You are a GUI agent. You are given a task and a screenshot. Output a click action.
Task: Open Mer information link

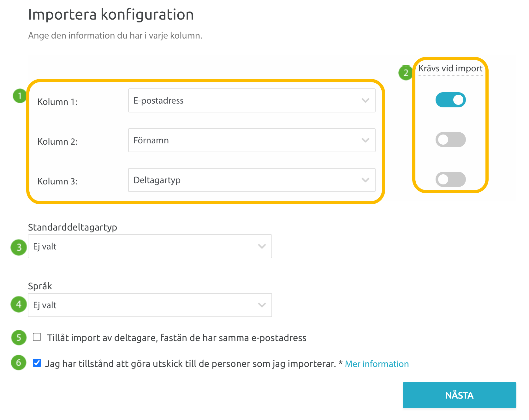pos(377,364)
